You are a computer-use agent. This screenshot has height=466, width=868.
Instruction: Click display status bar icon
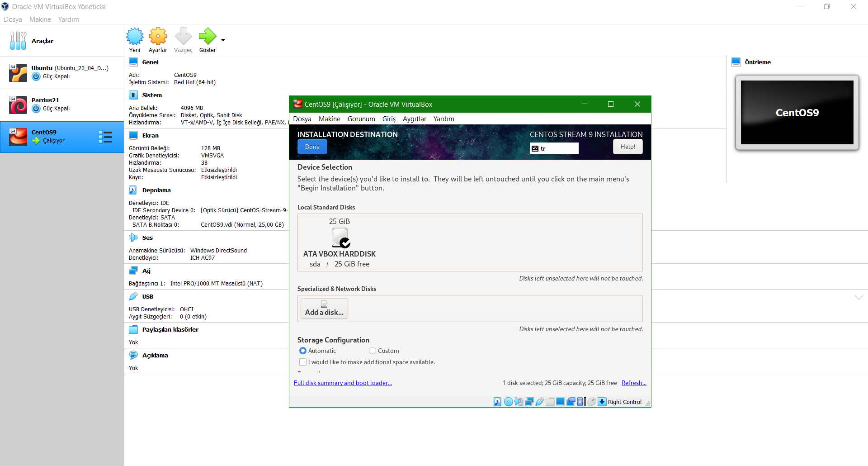561,402
